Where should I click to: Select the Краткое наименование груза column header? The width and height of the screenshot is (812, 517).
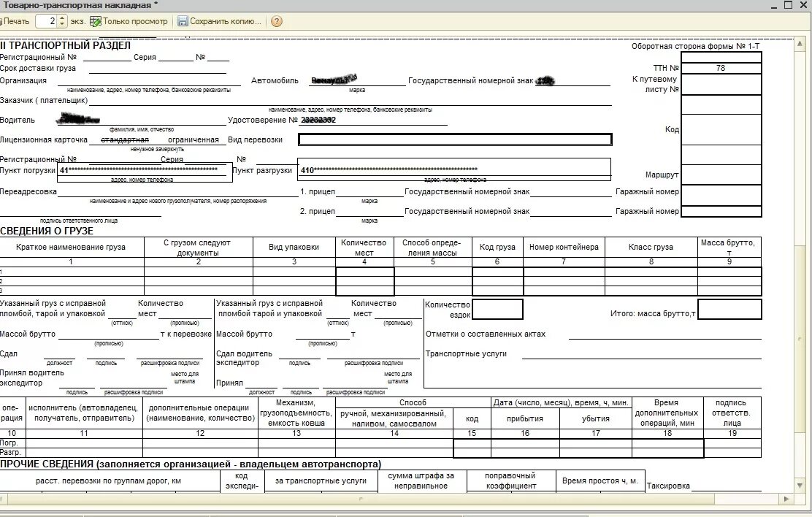pyautogui.click(x=71, y=247)
